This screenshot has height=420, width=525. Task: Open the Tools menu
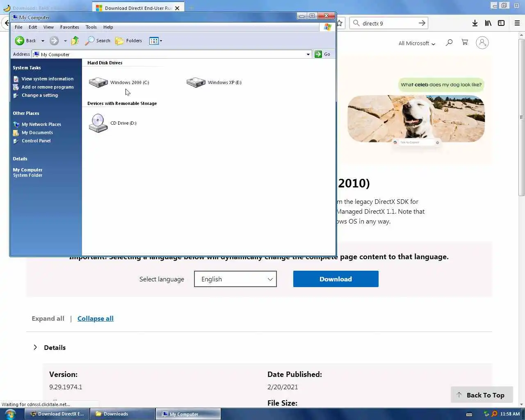click(91, 27)
